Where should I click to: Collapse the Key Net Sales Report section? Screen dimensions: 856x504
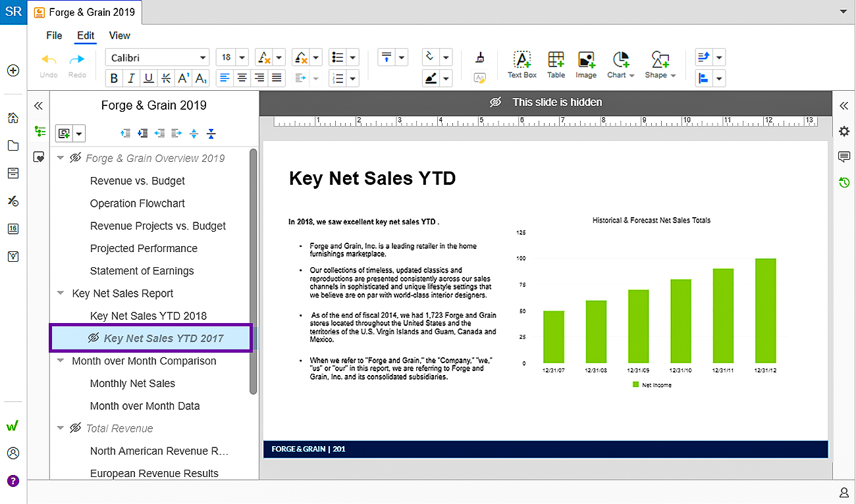pyautogui.click(x=61, y=293)
